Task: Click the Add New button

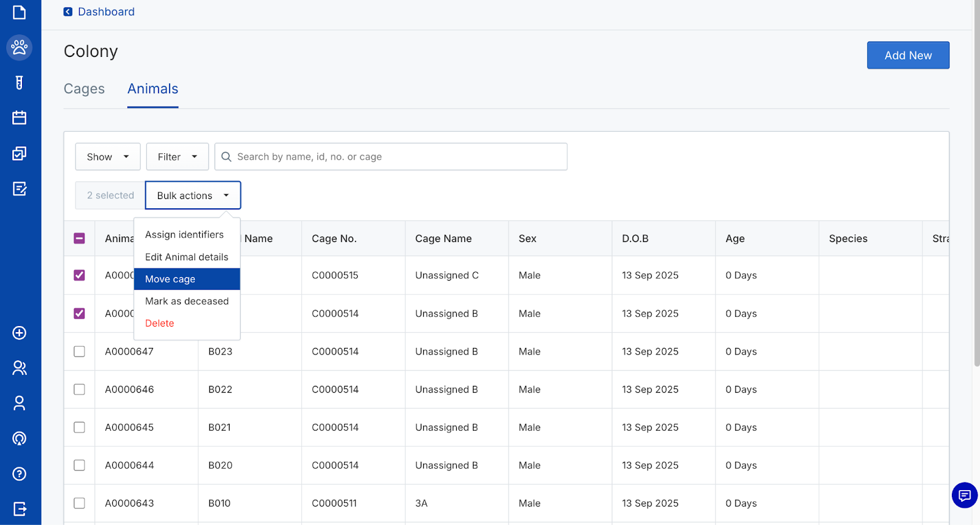Action: pos(908,55)
